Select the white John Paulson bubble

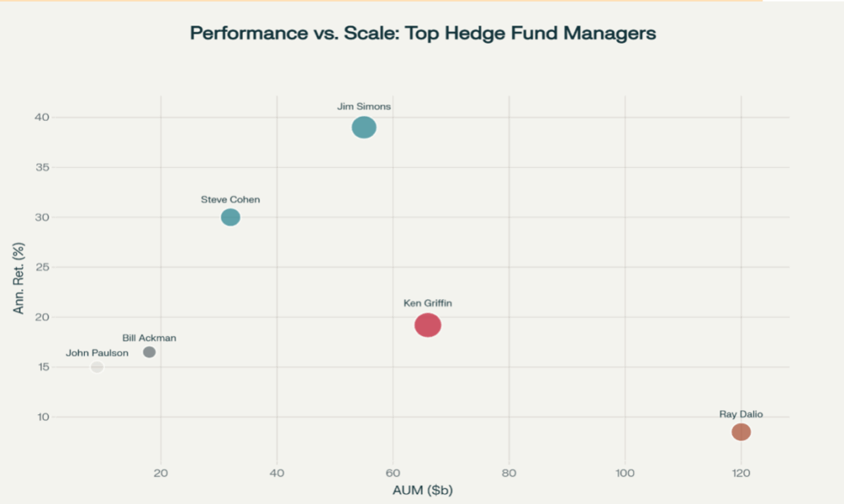(x=97, y=366)
